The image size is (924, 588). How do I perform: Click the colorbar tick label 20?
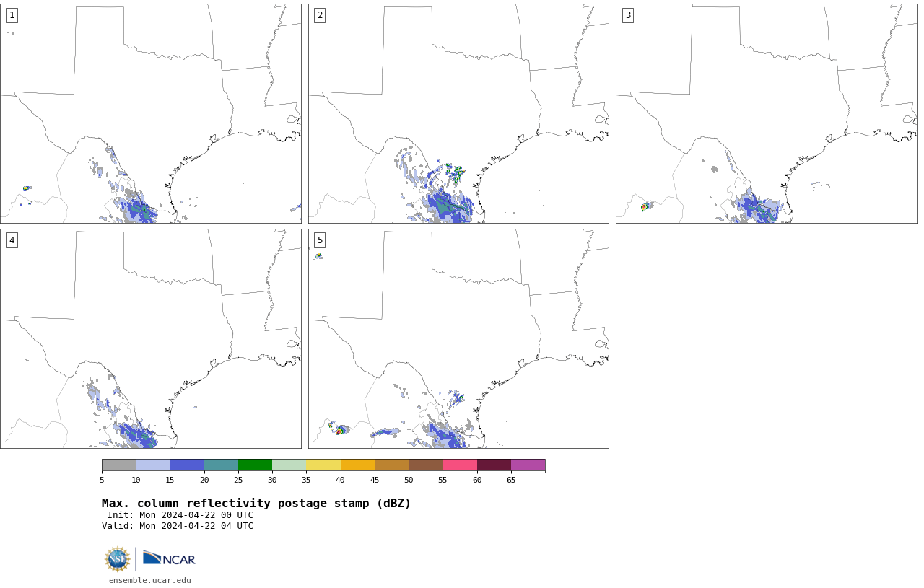pyautogui.click(x=204, y=480)
